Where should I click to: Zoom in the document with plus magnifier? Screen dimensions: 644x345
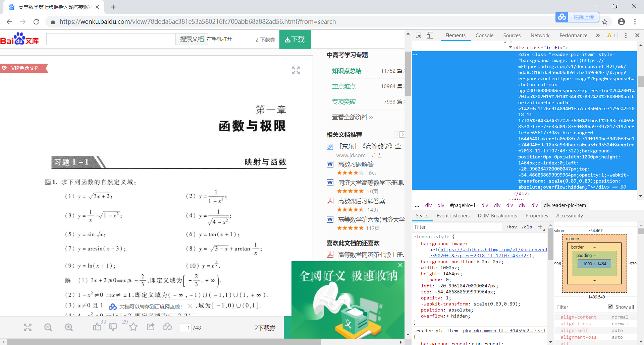[x=69, y=327]
